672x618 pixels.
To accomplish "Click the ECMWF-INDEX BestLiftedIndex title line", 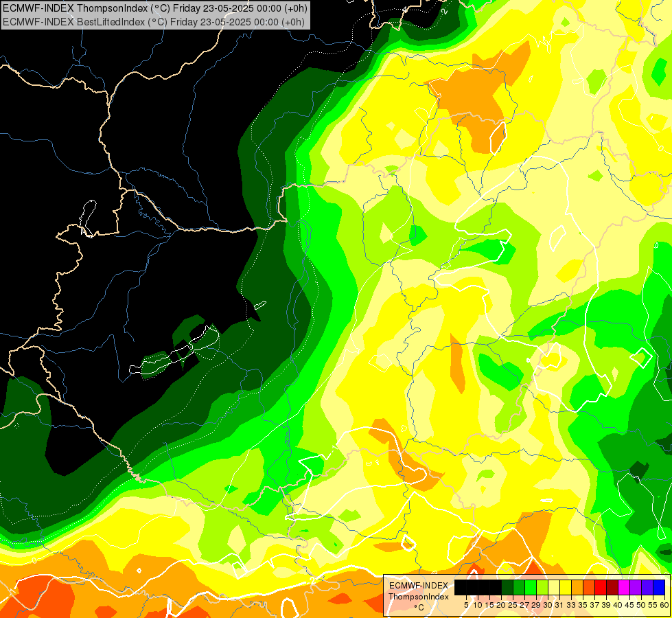I will (154, 22).
